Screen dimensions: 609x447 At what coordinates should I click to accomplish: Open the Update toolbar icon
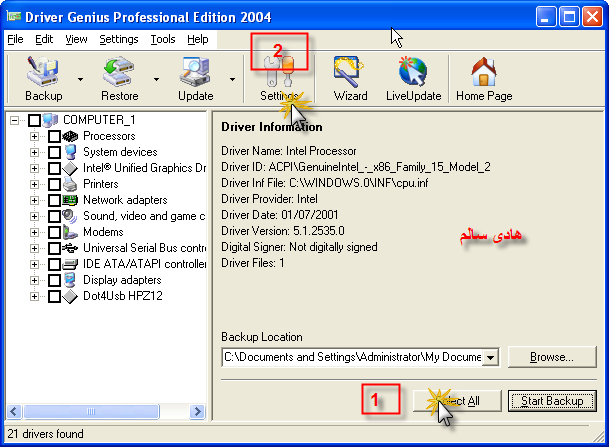point(195,71)
